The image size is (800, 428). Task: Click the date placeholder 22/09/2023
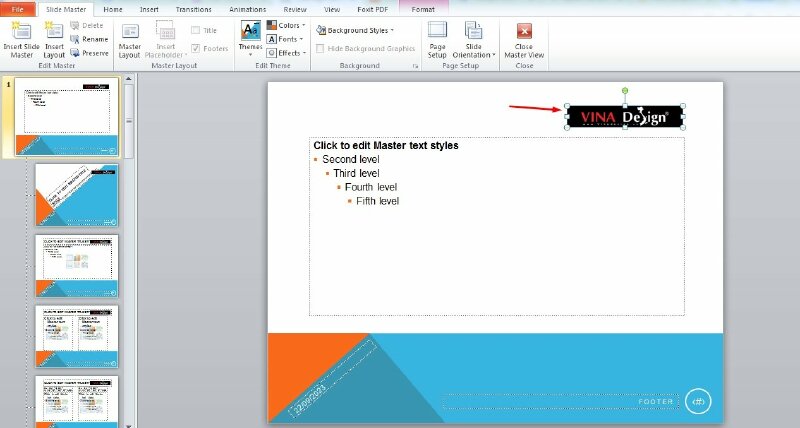point(308,399)
